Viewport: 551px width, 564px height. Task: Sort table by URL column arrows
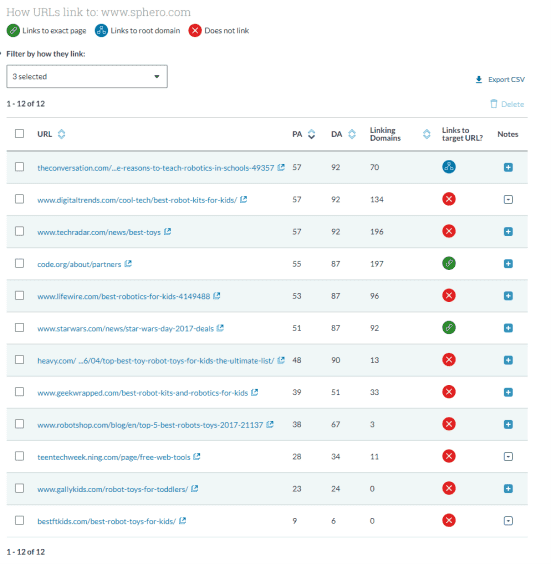coord(62,134)
